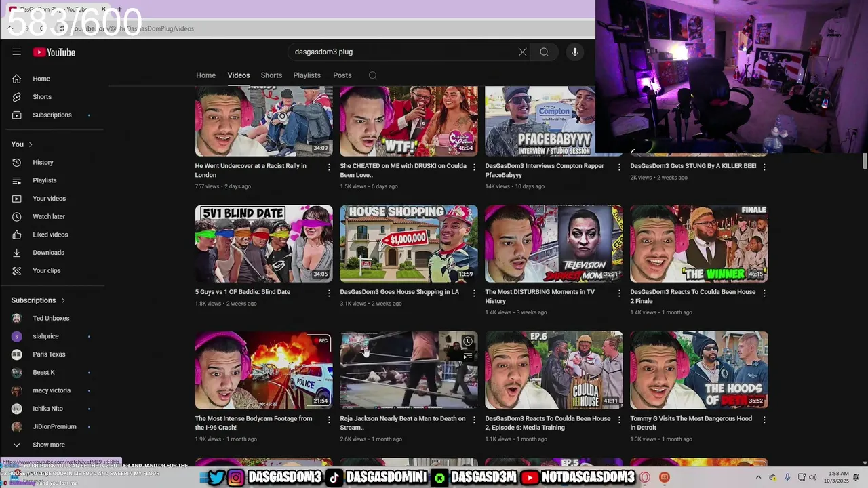868x488 pixels.
Task: Open title DasGasDom3 Gets STUNG By A KILLER BEE
Action: pos(693,166)
